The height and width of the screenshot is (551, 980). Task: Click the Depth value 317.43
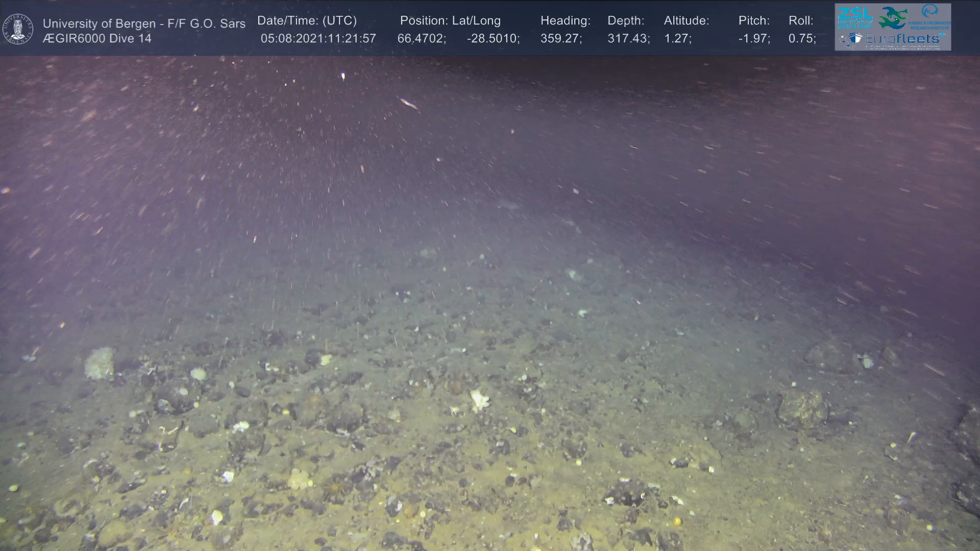pos(628,39)
